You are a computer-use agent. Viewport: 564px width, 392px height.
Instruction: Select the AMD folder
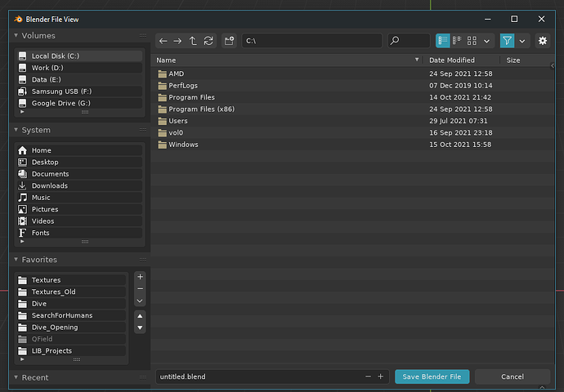pos(352,73)
